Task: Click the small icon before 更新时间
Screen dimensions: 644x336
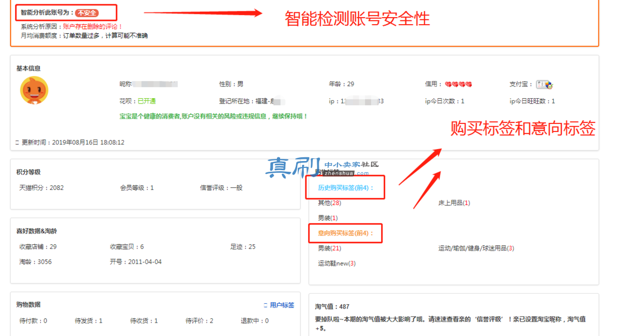Action: coord(18,143)
